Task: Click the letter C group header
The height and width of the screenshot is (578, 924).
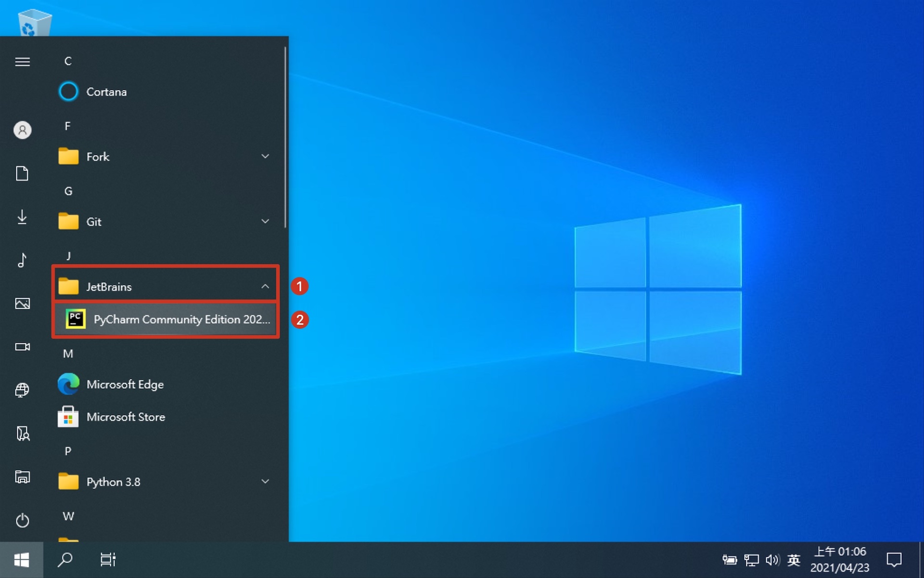Action: click(68, 61)
